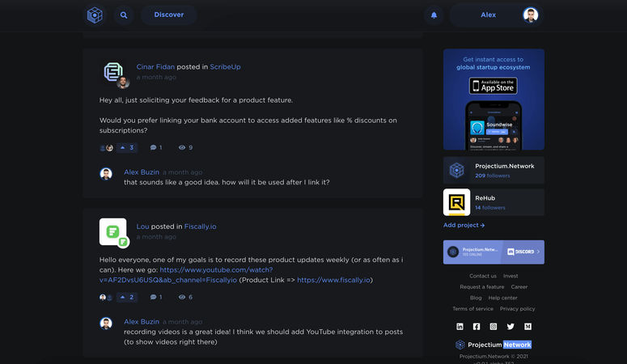
Task: Open Alex Buzin's profile from ScribeUp comment
Action: coord(142,172)
